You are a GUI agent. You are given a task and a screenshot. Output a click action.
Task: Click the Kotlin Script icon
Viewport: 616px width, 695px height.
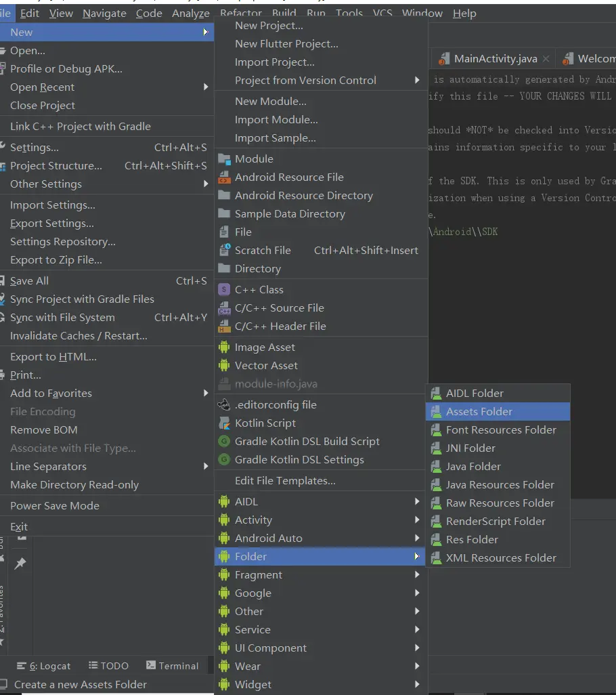tap(225, 423)
